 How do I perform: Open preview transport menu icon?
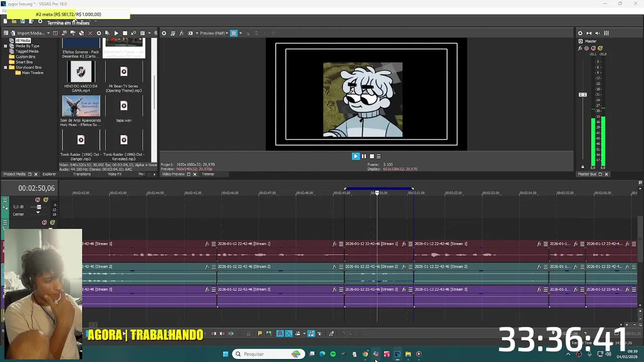(x=379, y=156)
